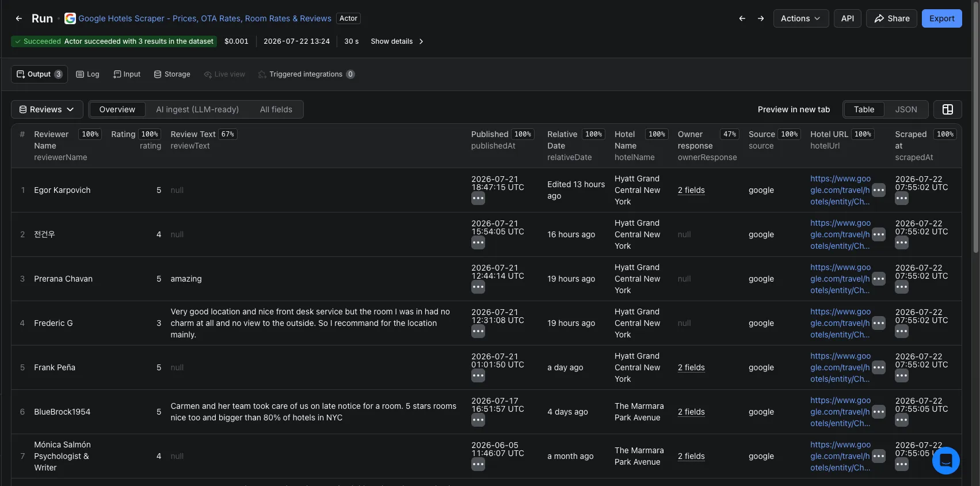Switch output view to JSON
The image size is (980, 486).
tap(906, 109)
